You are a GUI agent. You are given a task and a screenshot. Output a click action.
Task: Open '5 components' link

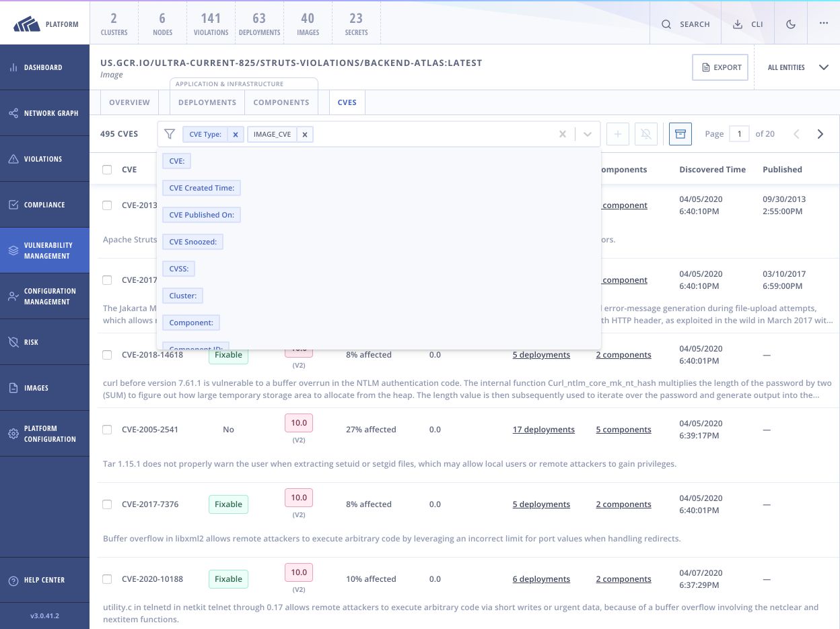point(623,430)
